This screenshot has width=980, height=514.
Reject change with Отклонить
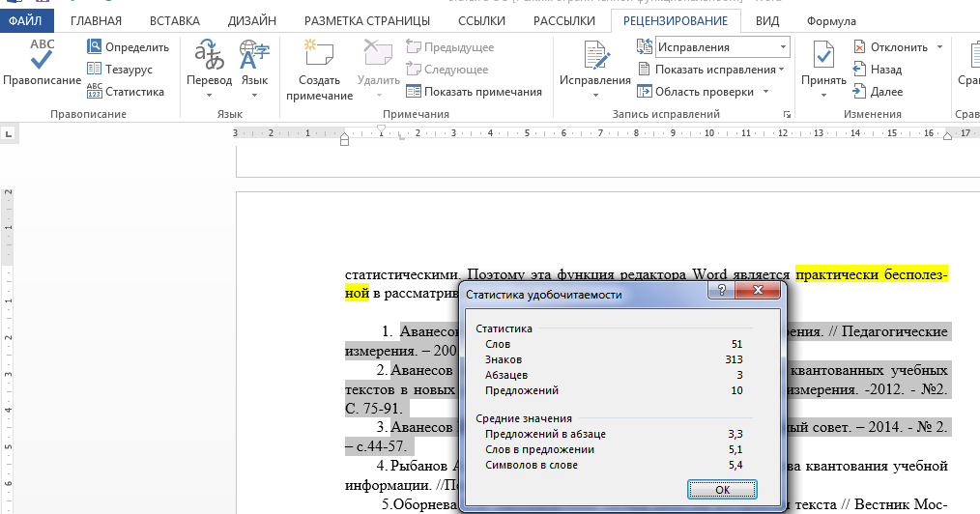(x=891, y=46)
